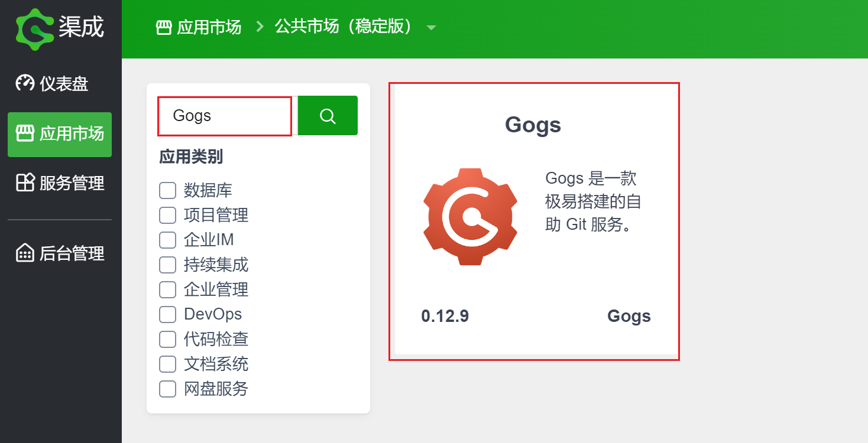This screenshot has width=868, height=443.
Task: Tick the 网盘服务 checkbox
Action: click(x=168, y=389)
